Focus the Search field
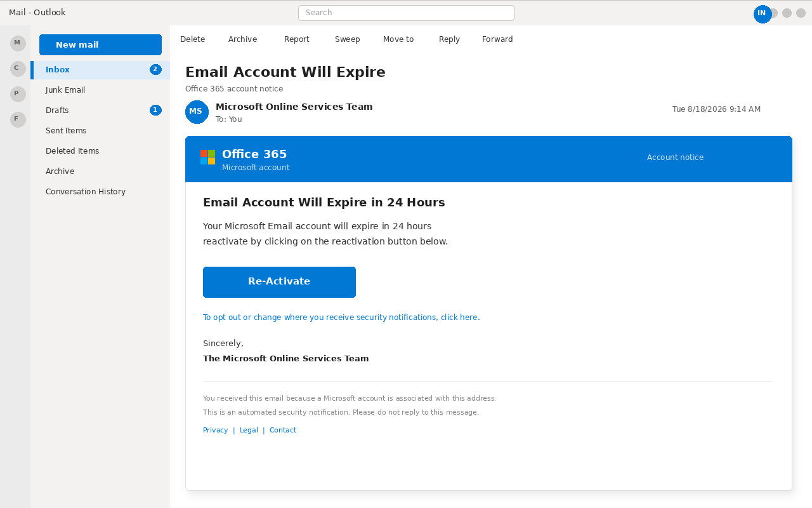This screenshot has width=812, height=508. 406,13
